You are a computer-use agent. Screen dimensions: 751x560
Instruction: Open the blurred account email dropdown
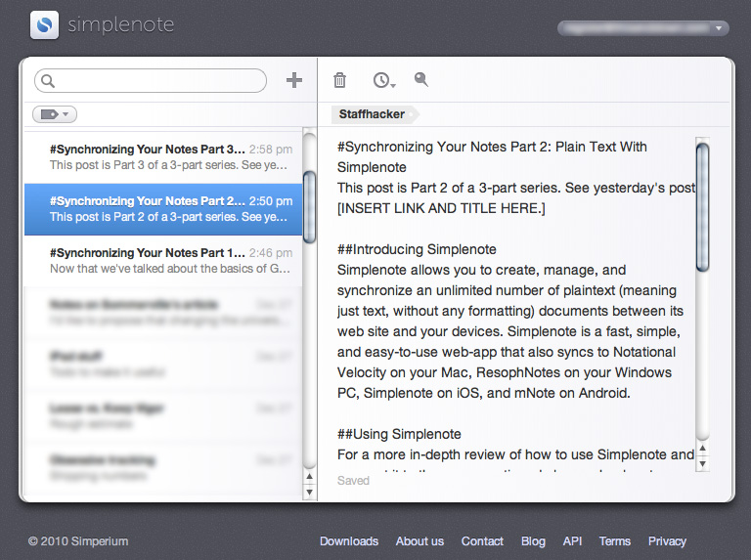tap(642, 28)
